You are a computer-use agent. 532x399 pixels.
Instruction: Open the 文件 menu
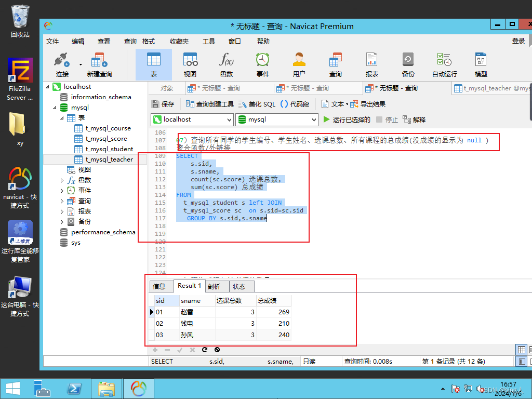click(52, 41)
